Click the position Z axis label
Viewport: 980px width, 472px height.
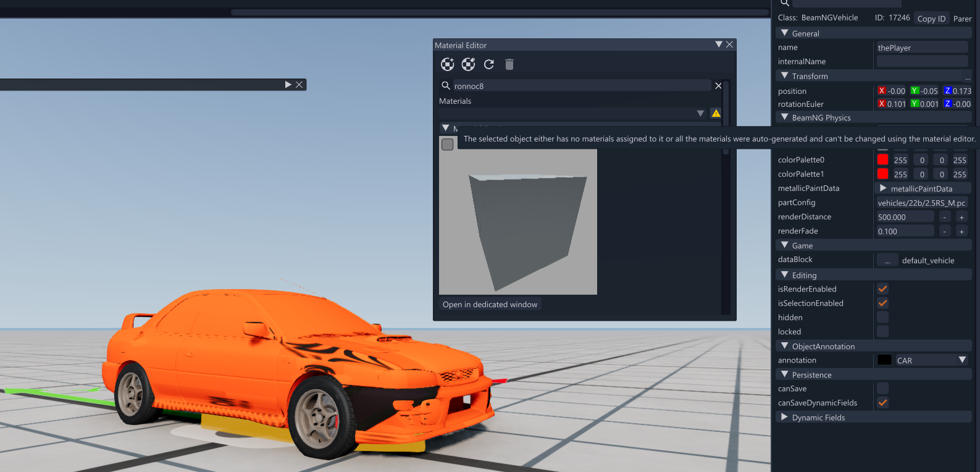(x=948, y=90)
